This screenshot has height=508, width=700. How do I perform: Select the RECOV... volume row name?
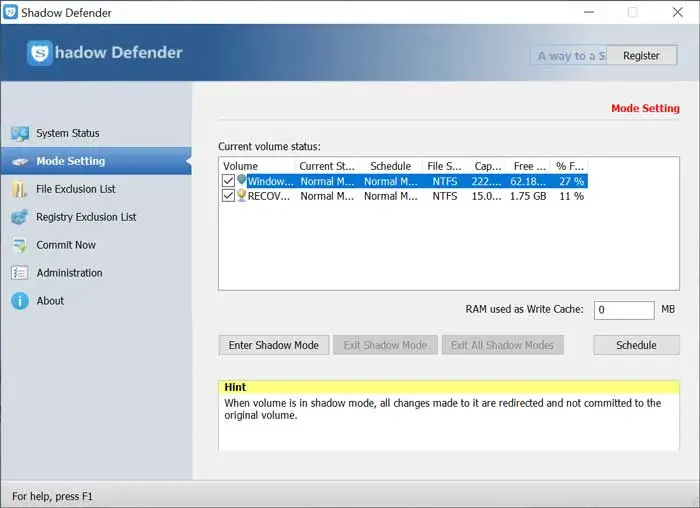coord(269,196)
